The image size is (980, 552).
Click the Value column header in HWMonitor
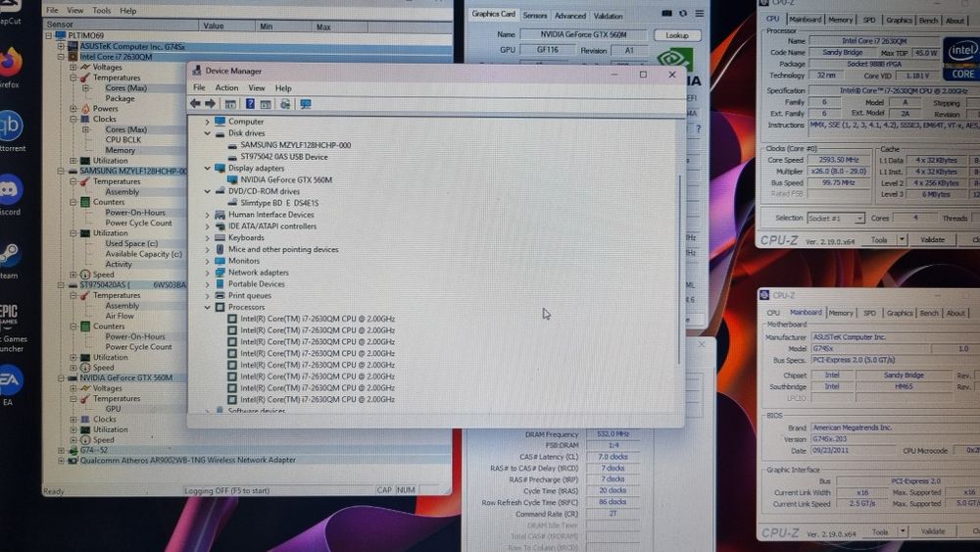coord(227,25)
